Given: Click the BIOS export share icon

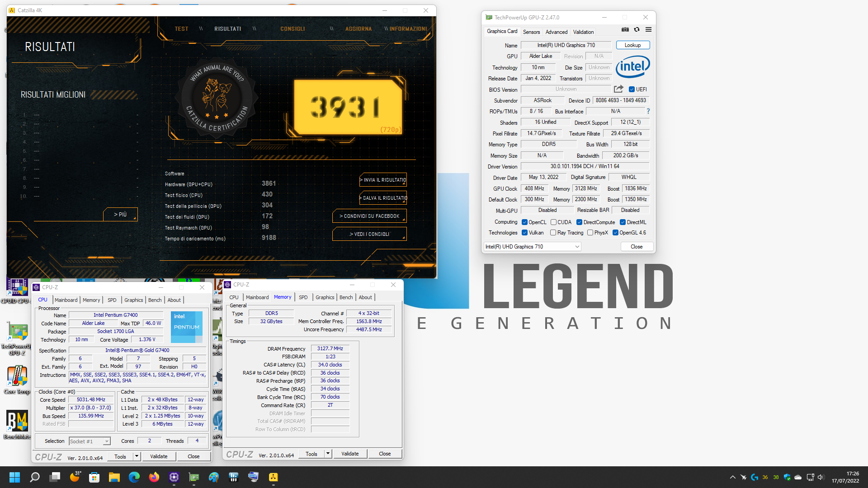Looking at the screenshot, I should pyautogui.click(x=618, y=89).
